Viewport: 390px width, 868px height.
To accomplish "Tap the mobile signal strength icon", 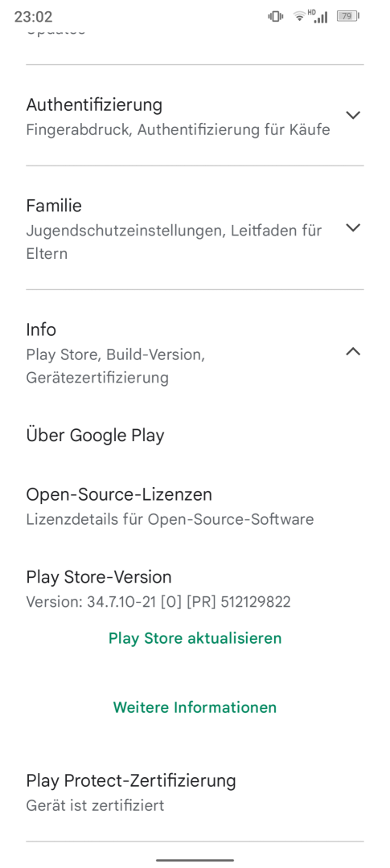I will tap(320, 17).
